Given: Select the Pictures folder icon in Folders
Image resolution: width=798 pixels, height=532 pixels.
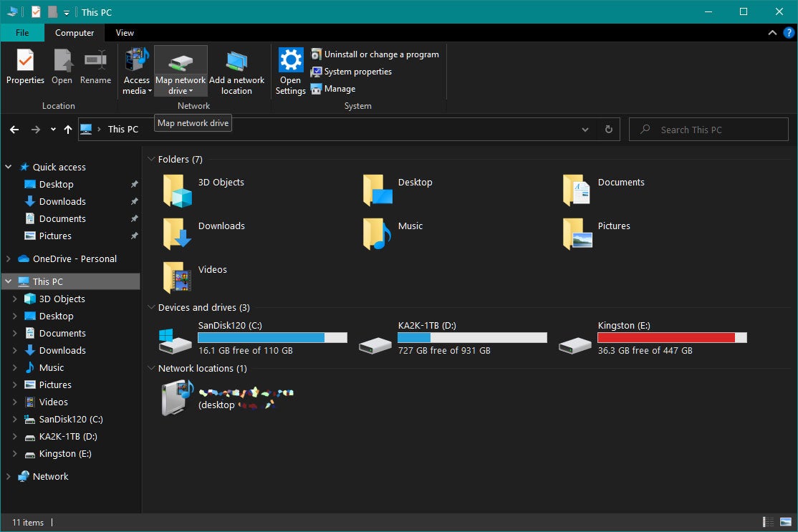Looking at the screenshot, I should (577, 234).
